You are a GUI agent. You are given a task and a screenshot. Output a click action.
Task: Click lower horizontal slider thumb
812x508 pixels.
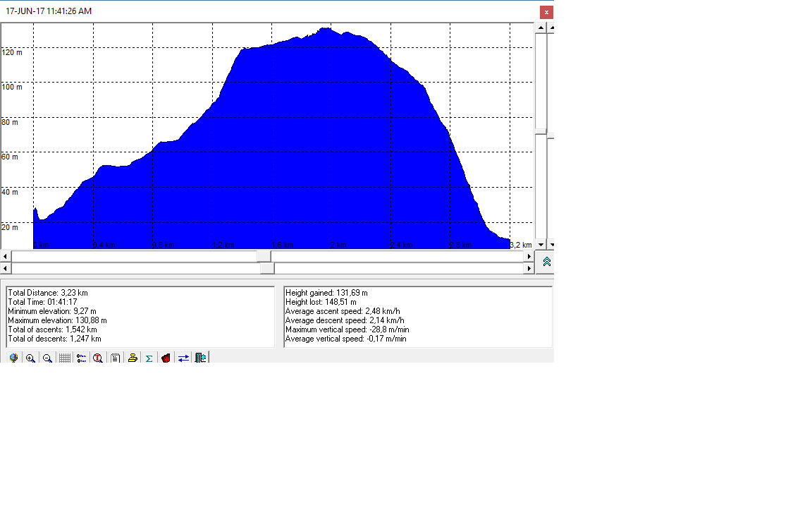(267, 268)
